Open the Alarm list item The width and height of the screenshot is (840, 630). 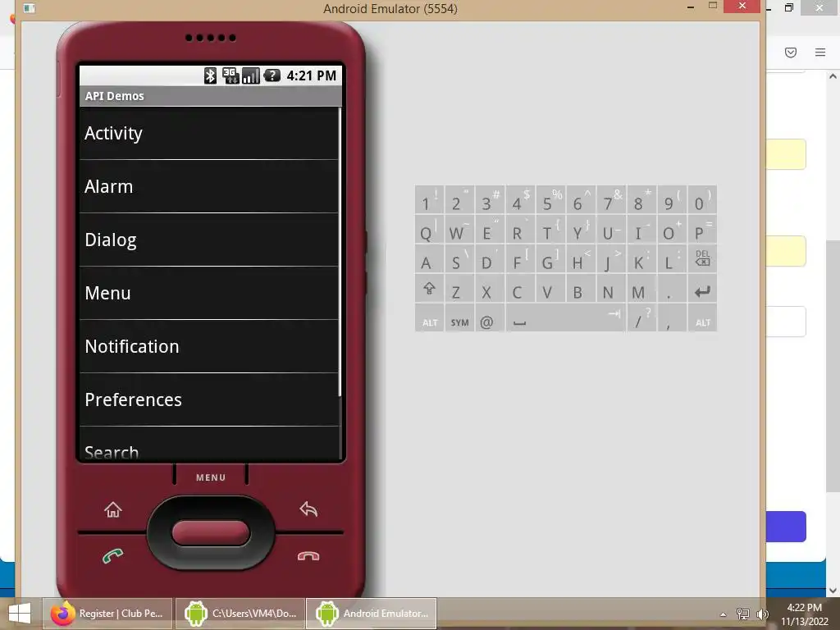click(209, 186)
